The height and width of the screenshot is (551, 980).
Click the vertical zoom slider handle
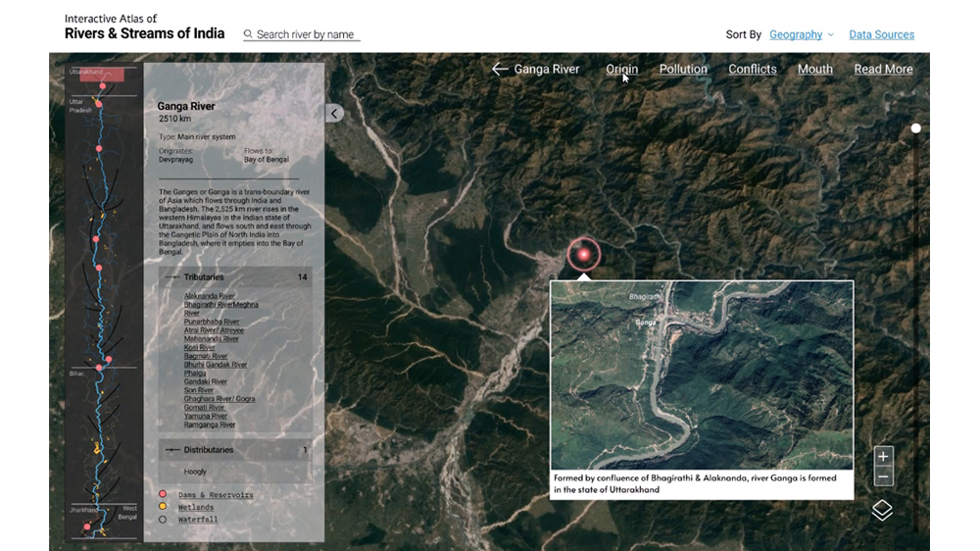tap(916, 128)
